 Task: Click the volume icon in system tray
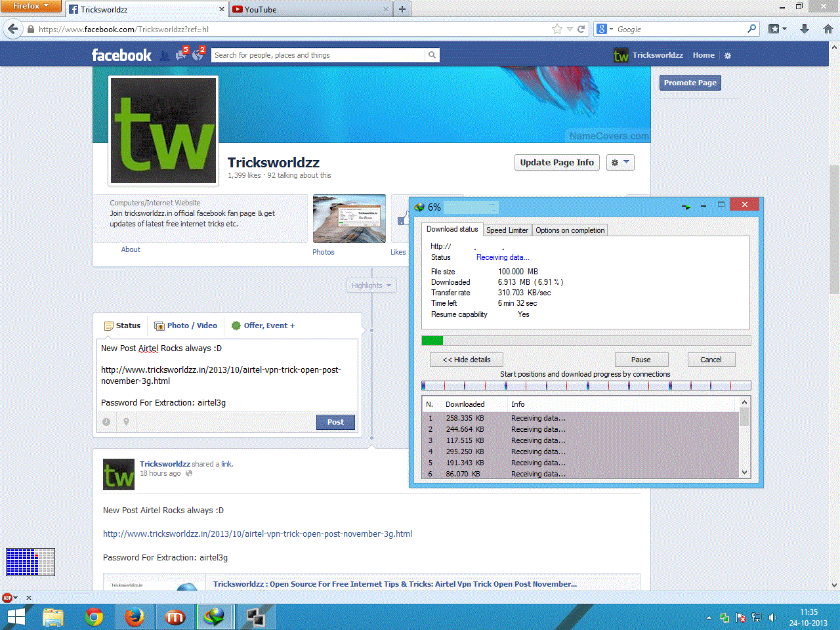[772, 618]
